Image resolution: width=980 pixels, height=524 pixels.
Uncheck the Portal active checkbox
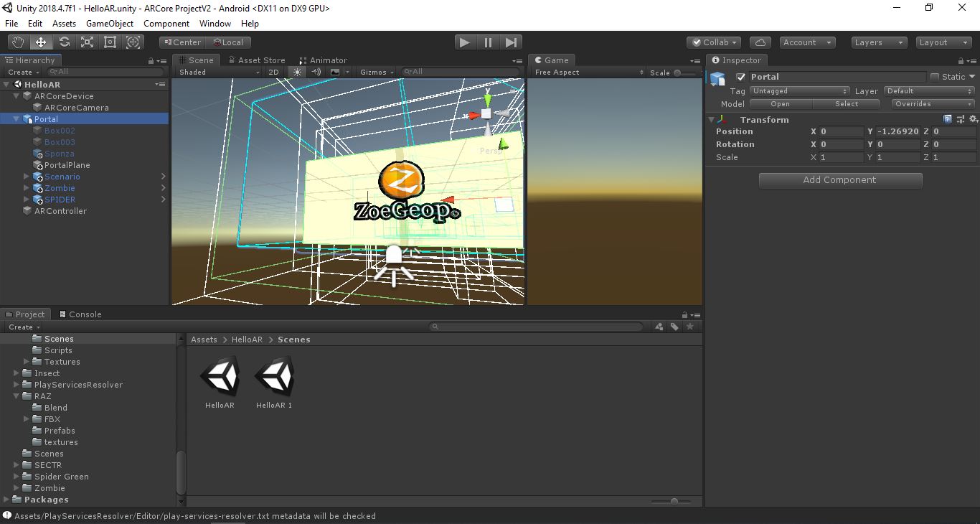tap(741, 77)
